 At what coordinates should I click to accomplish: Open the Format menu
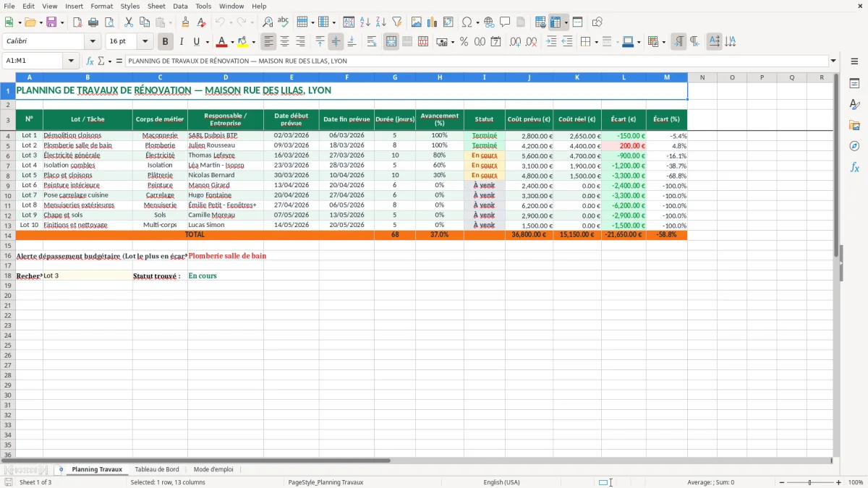[101, 6]
